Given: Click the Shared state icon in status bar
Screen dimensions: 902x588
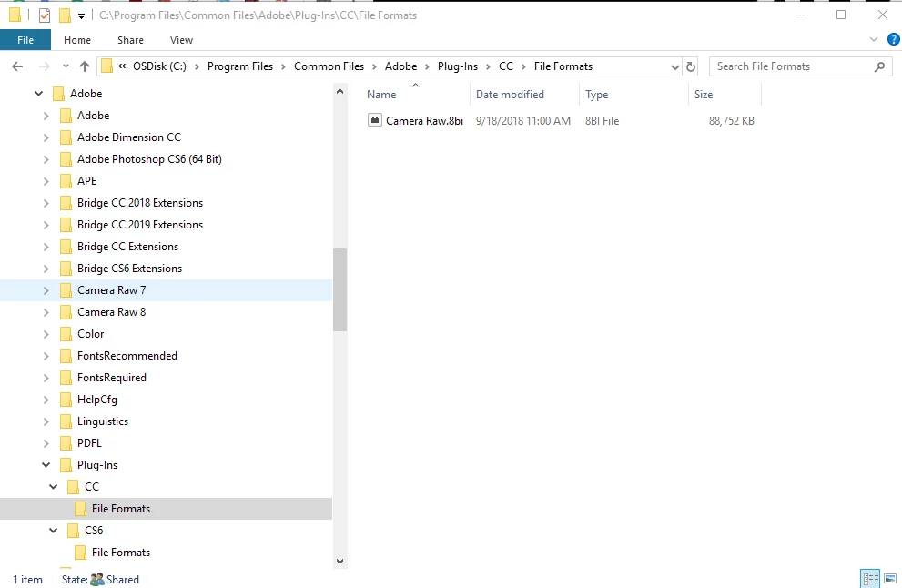Looking at the screenshot, I should pos(97,580).
